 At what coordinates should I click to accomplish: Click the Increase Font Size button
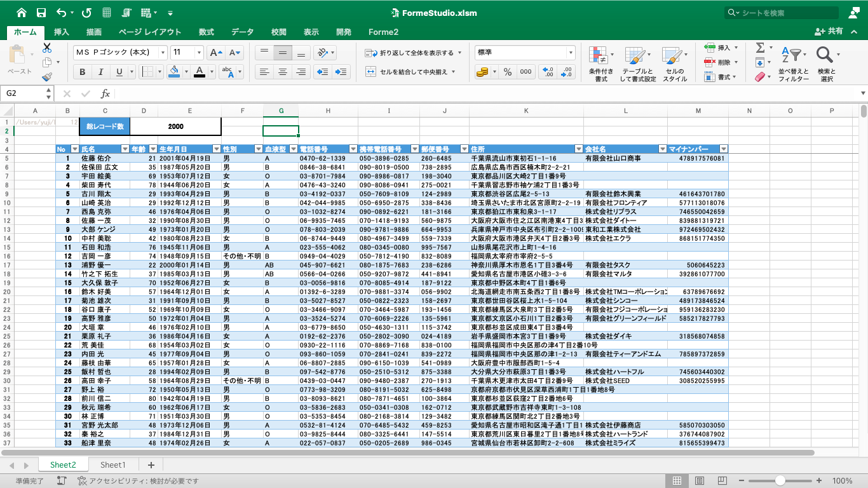point(215,53)
